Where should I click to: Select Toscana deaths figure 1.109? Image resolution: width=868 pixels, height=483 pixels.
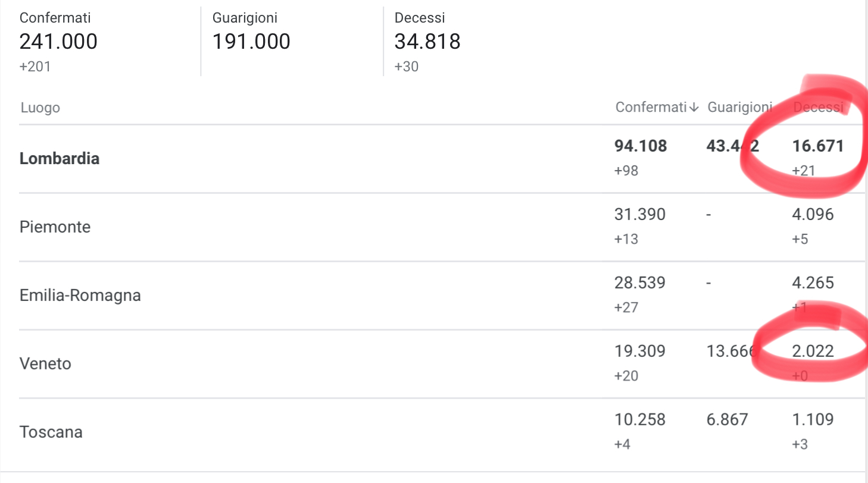click(x=813, y=419)
